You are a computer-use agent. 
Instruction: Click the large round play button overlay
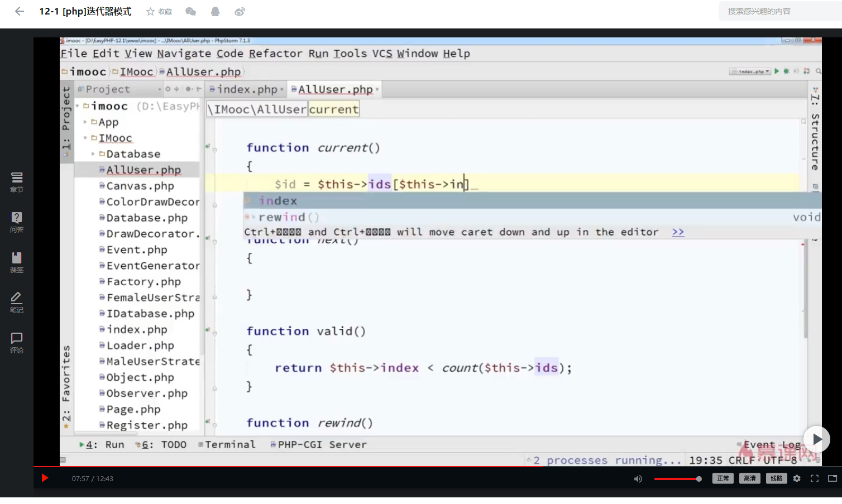point(816,439)
